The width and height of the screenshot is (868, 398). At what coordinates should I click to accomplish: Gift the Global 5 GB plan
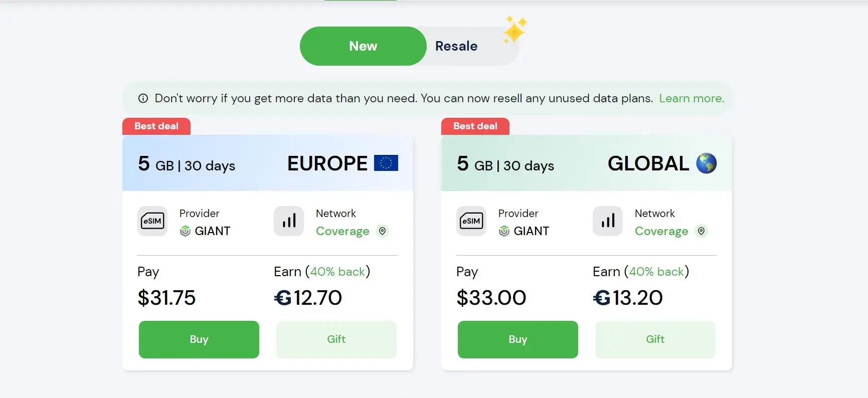click(655, 339)
